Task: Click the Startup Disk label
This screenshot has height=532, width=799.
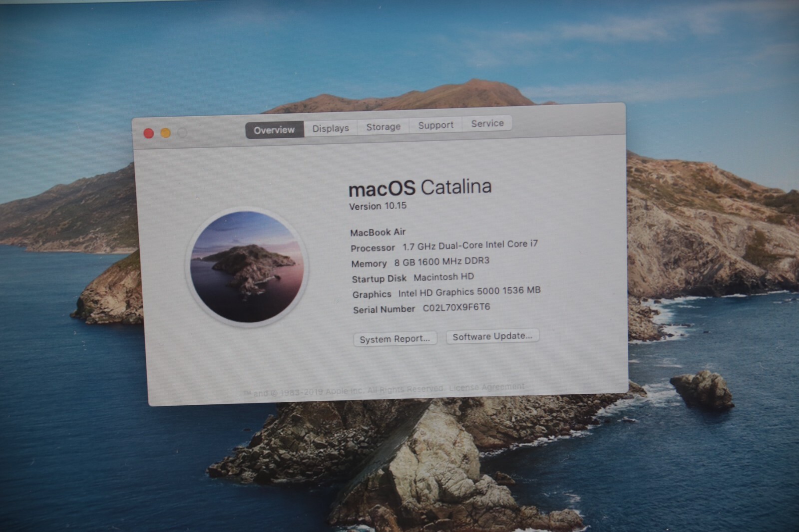Action: [379, 279]
